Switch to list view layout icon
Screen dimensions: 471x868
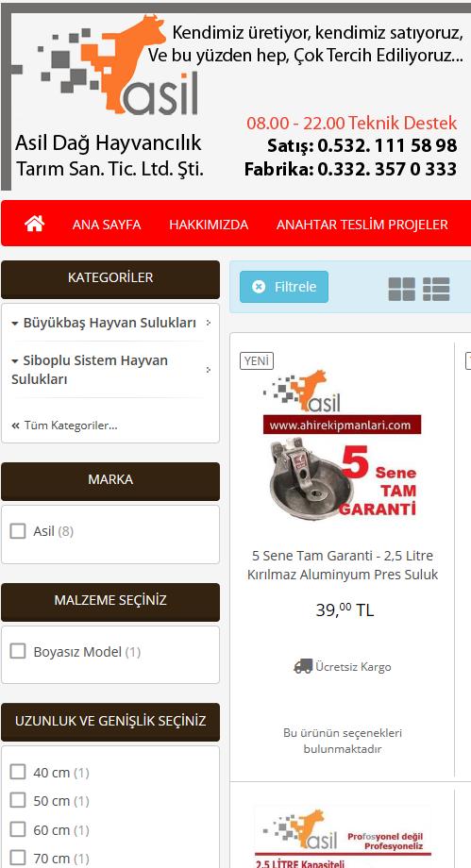[x=436, y=289]
